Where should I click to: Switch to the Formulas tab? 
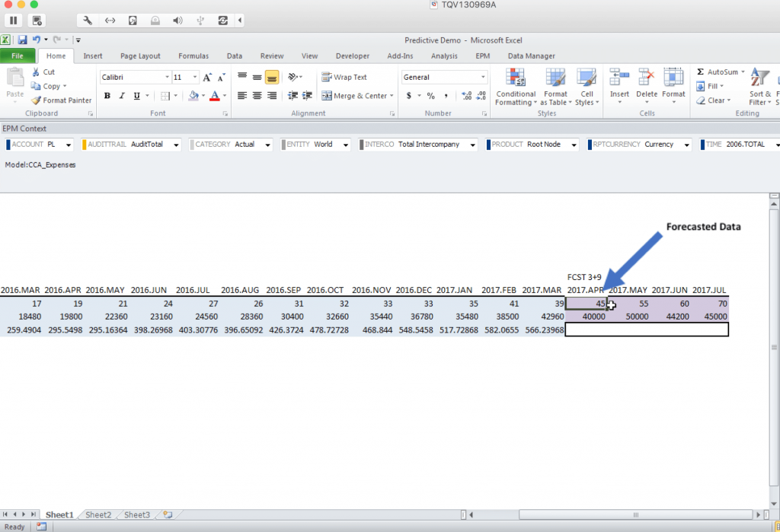193,56
